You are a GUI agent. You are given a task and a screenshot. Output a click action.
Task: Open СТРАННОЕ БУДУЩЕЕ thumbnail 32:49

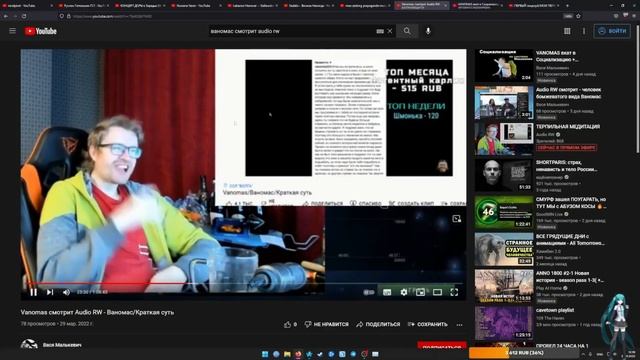pos(504,249)
